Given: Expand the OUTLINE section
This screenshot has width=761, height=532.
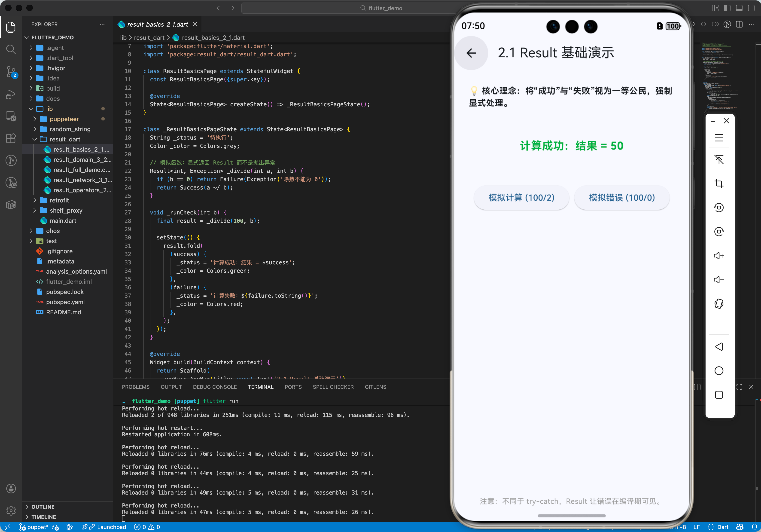Looking at the screenshot, I should coord(43,507).
